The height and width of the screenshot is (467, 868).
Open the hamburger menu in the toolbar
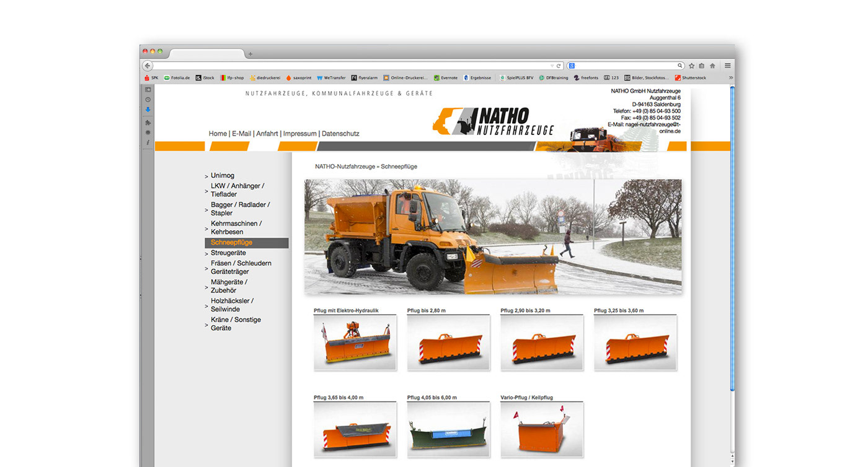tap(727, 66)
